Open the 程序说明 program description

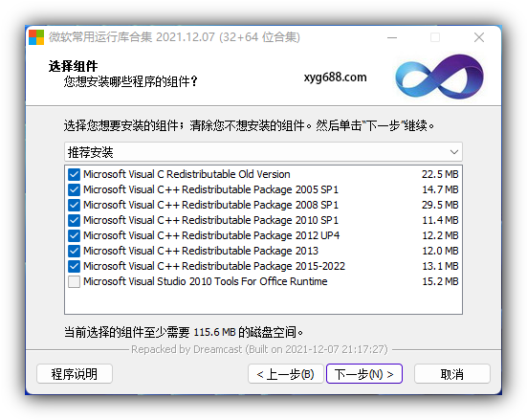click(x=75, y=373)
